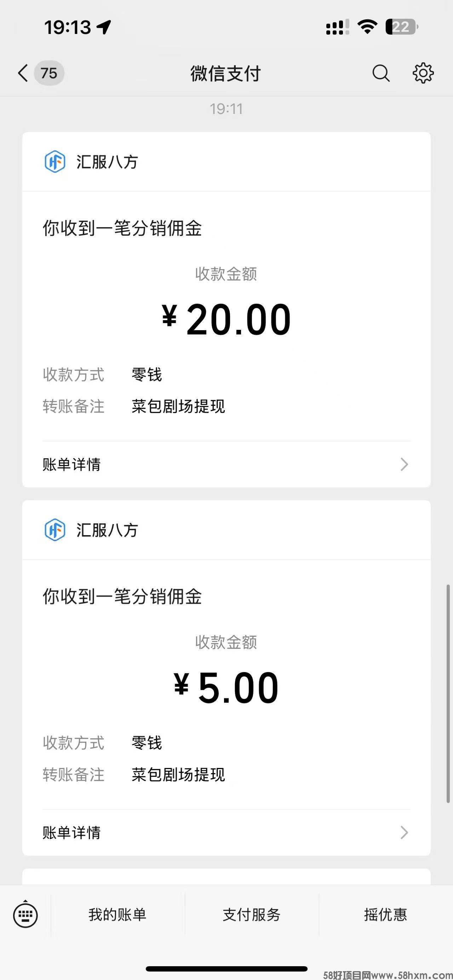Tap the battery indicator icon
This screenshot has width=453, height=980.
(x=402, y=27)
